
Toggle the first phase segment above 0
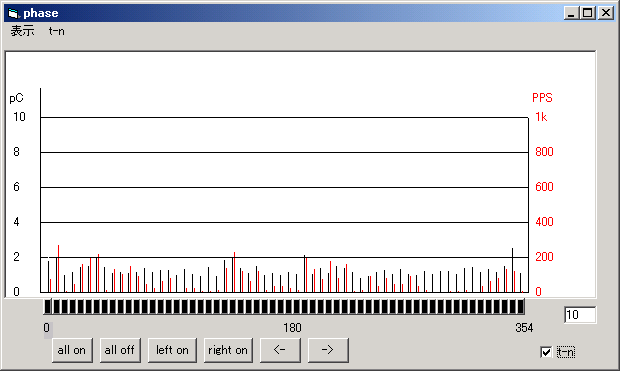point(48,307)
